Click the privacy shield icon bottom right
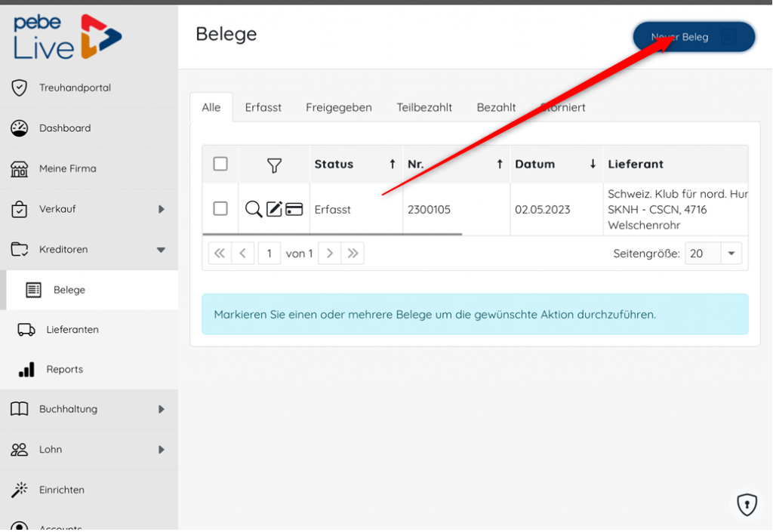Viewport: 773px width, 532px height. pos(747,504)
